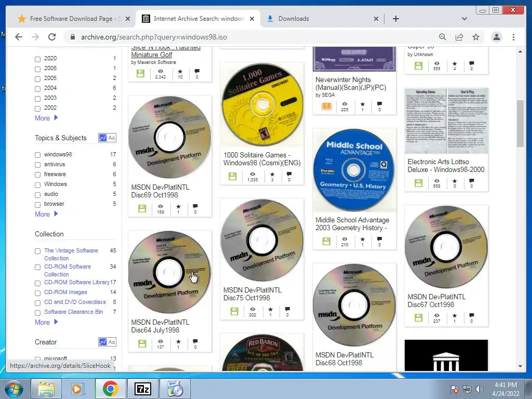The image size is (532, 399).
Task: Open the CD-ROM Images collection link
Action: coord(65,292)
